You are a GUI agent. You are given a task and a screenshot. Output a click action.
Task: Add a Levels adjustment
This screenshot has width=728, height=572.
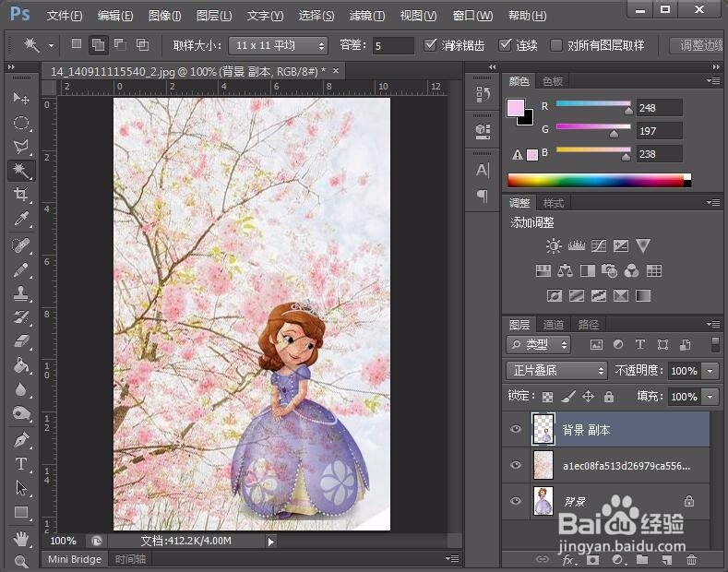[576, 245]
